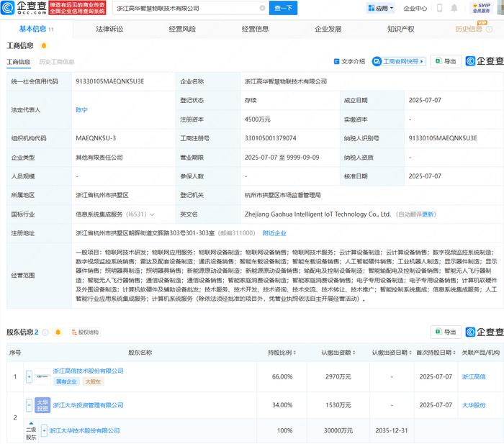Switch to the 经营风险 tab
Image resolution: width=504 pixels, height=444 pixels.
pyautogui.click(x=182, y=30)
